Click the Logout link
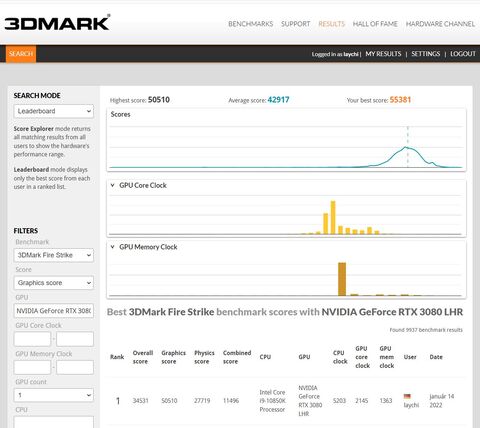480x428 pixels. pos(463,54)
